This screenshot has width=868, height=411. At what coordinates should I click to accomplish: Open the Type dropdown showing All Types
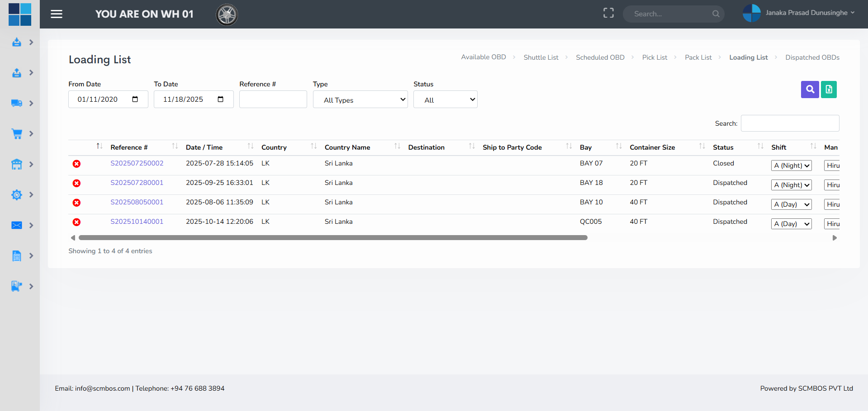click(360, 99)
